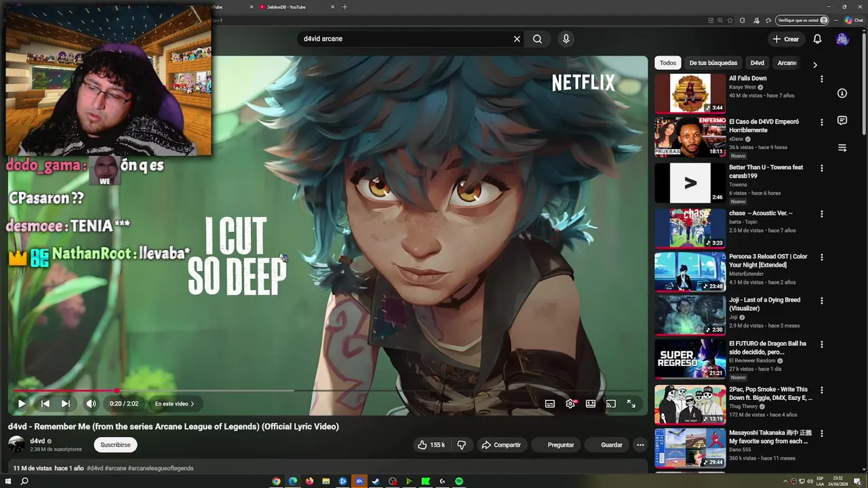This screenshot has width=868, height=488.
Task: Click 'Verifique que es usted' profile button
Action: coord(803,20)
